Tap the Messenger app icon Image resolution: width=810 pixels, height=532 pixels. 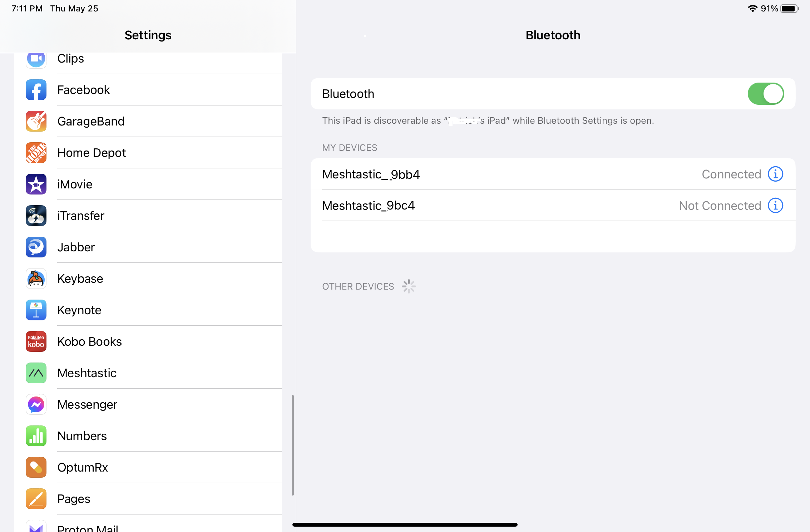point(36,404)
